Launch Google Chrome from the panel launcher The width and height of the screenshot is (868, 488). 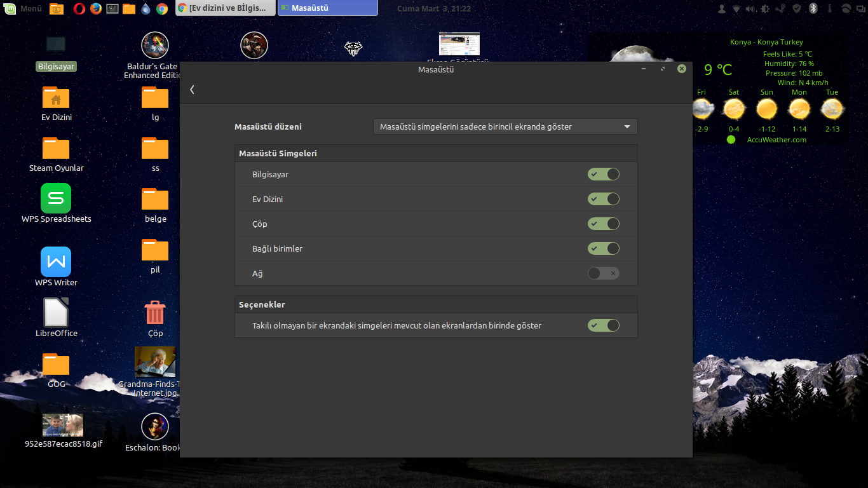coord(162,8)
